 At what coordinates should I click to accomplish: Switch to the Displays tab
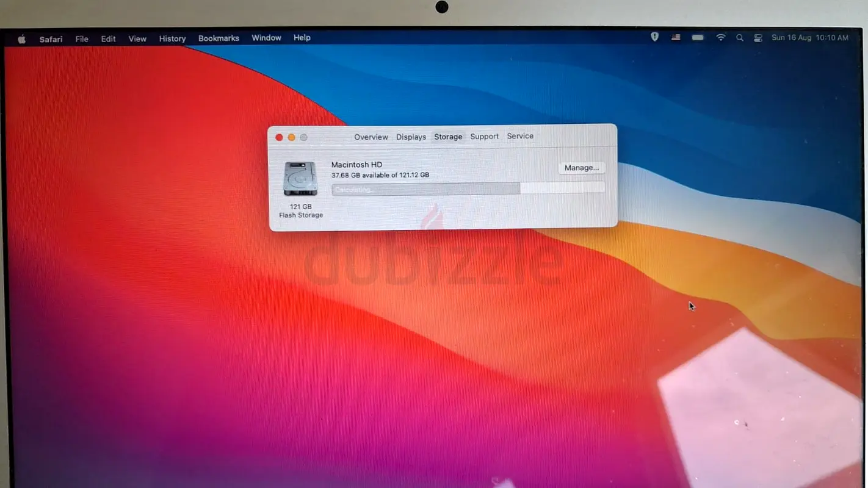(411, 137)
